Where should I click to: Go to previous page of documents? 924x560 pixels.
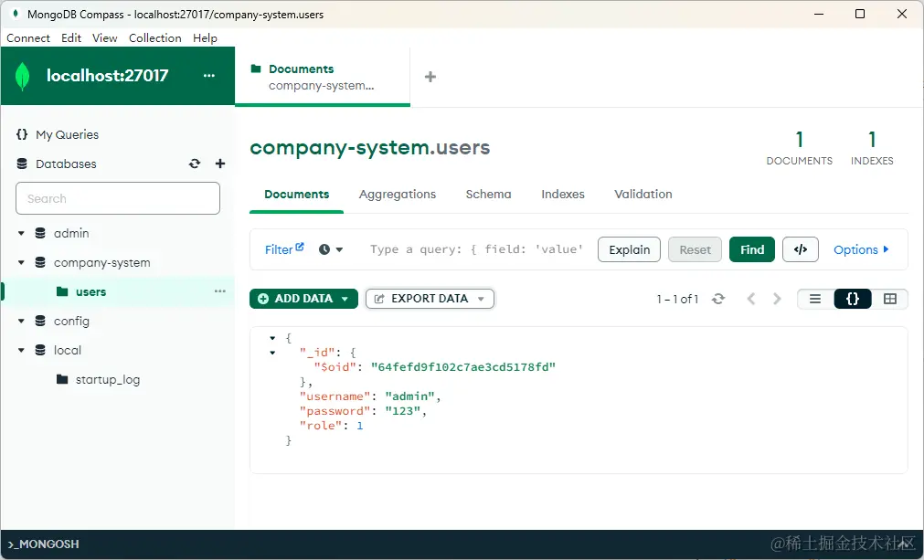[x=750, y=299]
